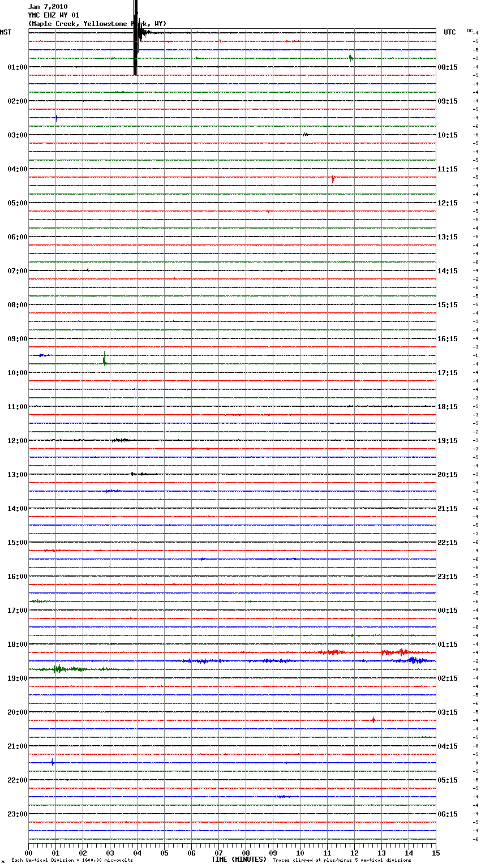
Task: Select the 01:00 MST time label
Action: (x=18, y=67)
